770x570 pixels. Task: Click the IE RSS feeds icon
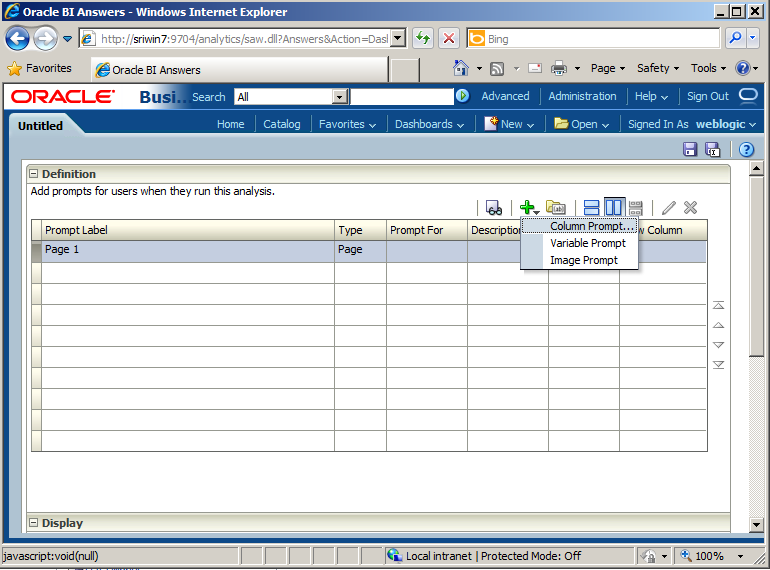(x=497, y=68)
